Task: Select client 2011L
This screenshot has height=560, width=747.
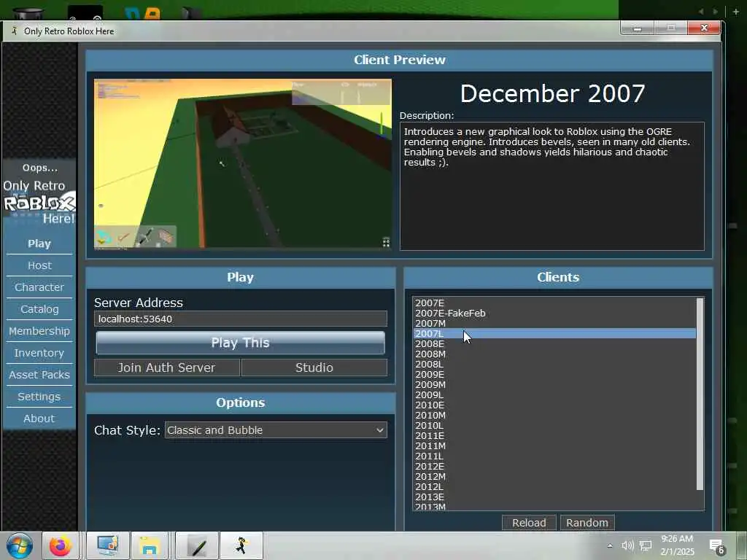Action: [x=554, y=456]
